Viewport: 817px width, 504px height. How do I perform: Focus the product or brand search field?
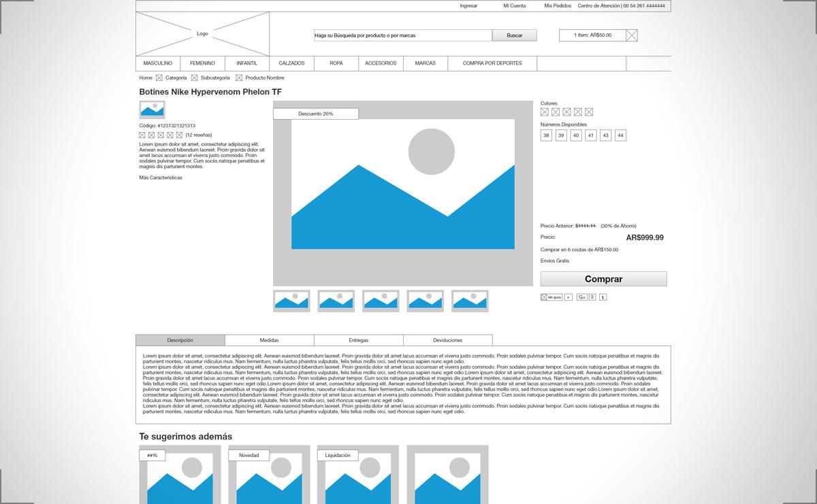pyautogui.click(x=402, y=35)
